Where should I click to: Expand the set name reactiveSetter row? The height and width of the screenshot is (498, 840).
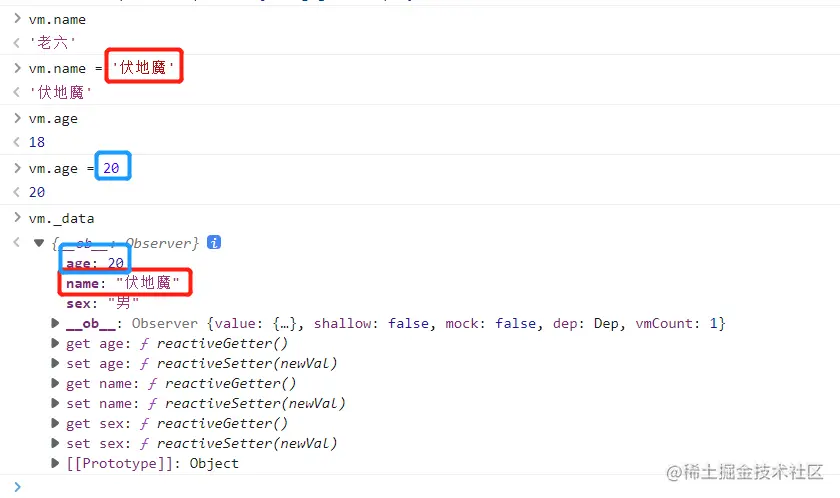click(x=55, y=403)
